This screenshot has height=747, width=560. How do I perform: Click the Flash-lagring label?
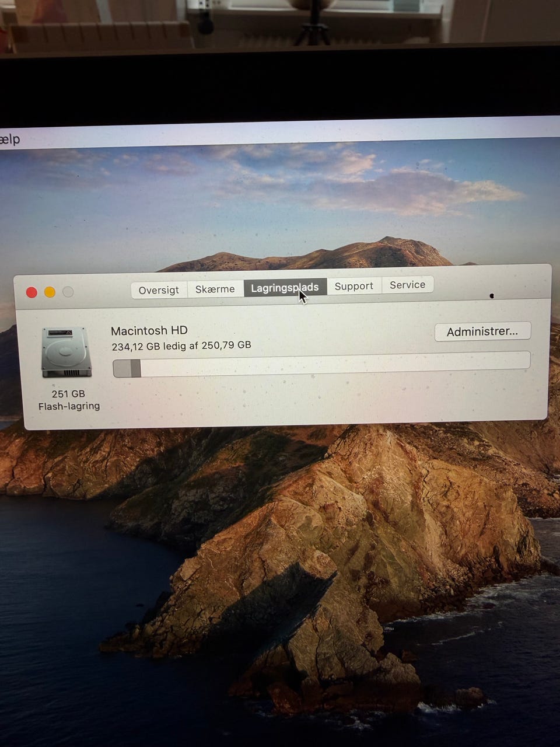coord(69,406)
